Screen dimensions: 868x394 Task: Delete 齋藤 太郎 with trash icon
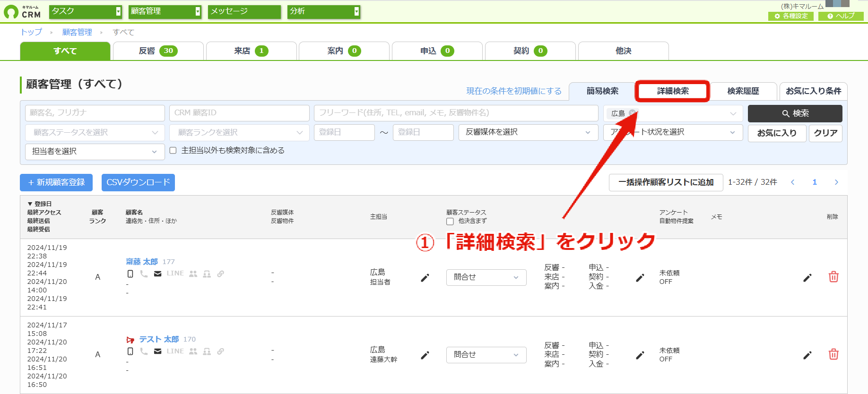[x=833, y=277]
